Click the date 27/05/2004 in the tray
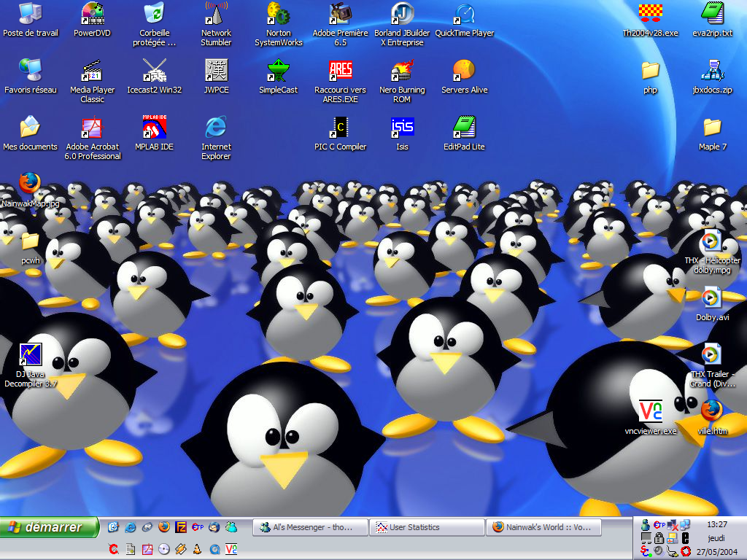The image size is (747, 560). pos(716,552)
